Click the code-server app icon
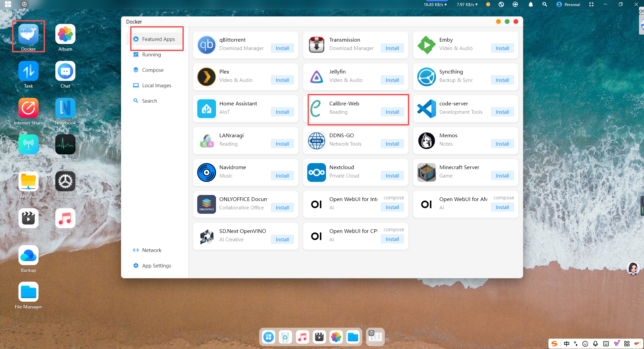644x349 pixels. click(x=427, y=109)
